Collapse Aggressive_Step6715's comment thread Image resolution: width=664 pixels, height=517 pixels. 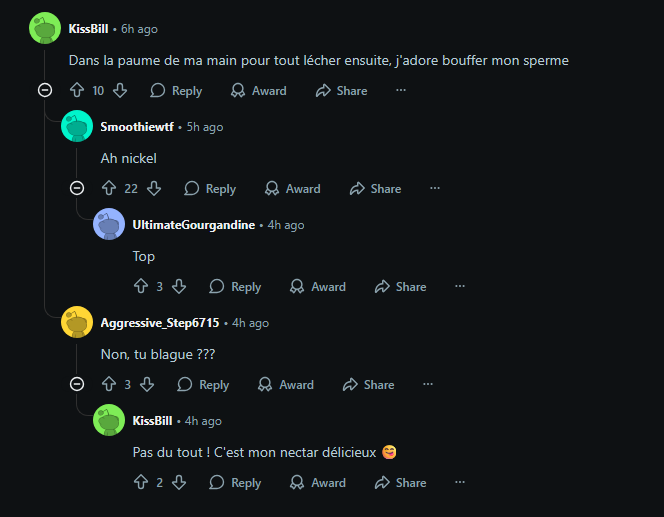point(77,385)
